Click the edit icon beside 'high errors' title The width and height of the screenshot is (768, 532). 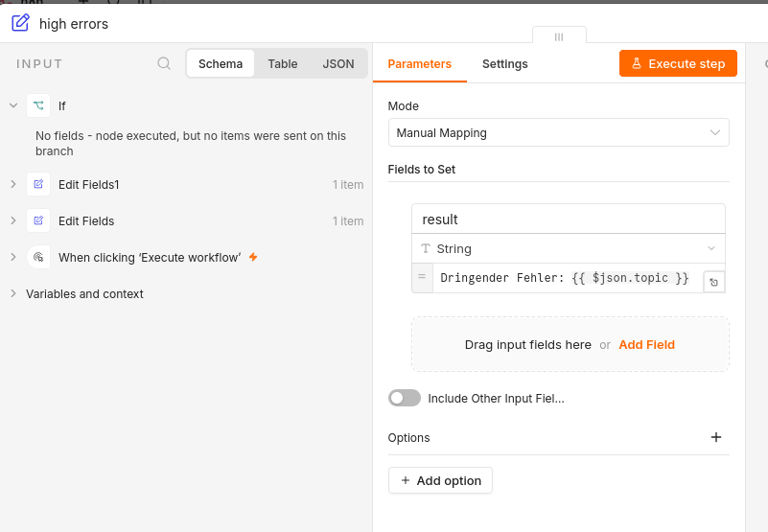(20, 23)
